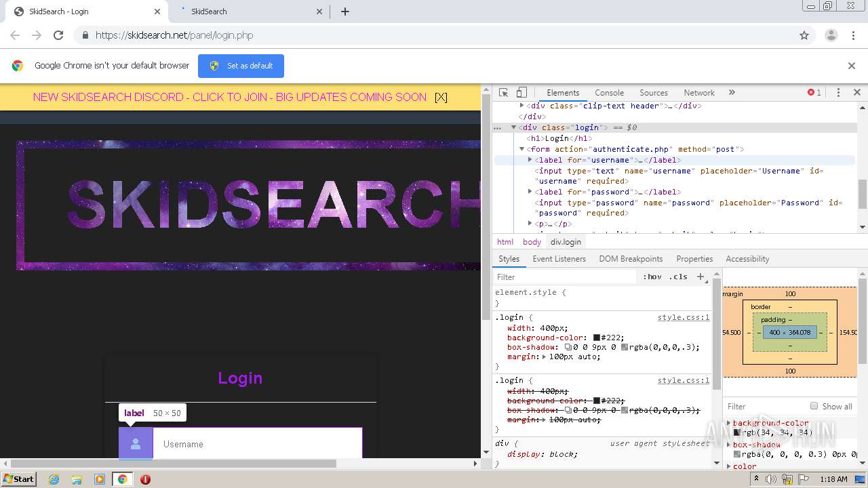868x488 pixels.
Task: Collapse the div class login node
Action: [x=513, y=127]
